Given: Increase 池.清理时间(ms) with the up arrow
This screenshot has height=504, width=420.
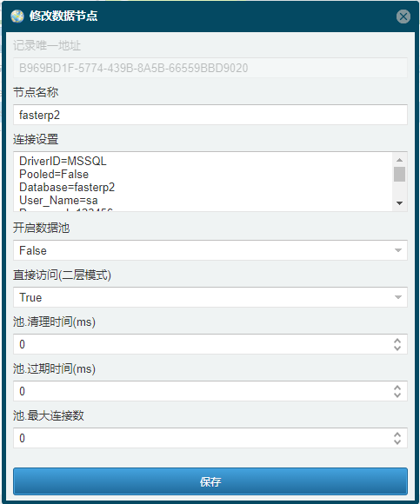Looking at the screenshot, I should point(397,341).
